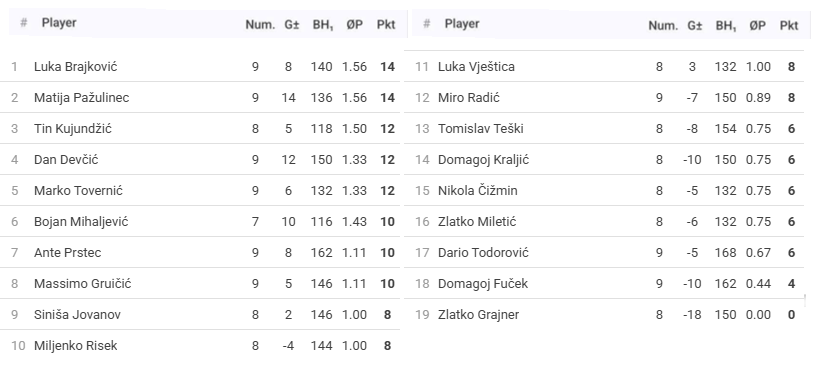Sort by G± column in the right table
The height and width of the screenshot is (365, 814).
click(695, 25)
